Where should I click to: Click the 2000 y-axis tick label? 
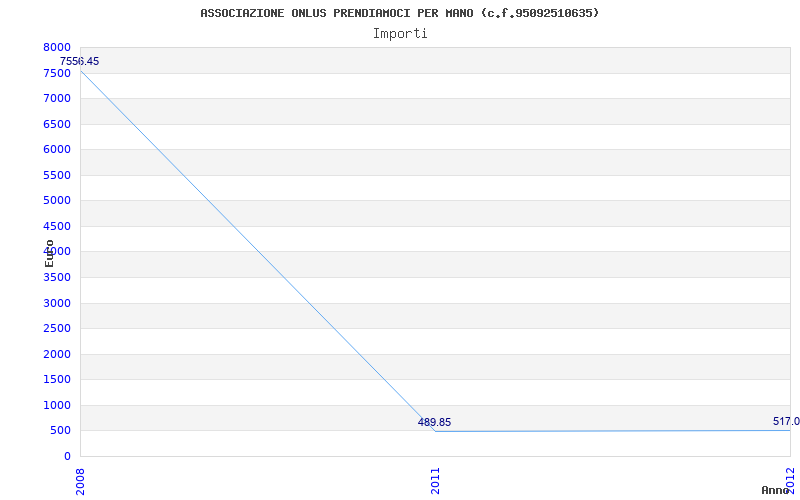point(57,354)
